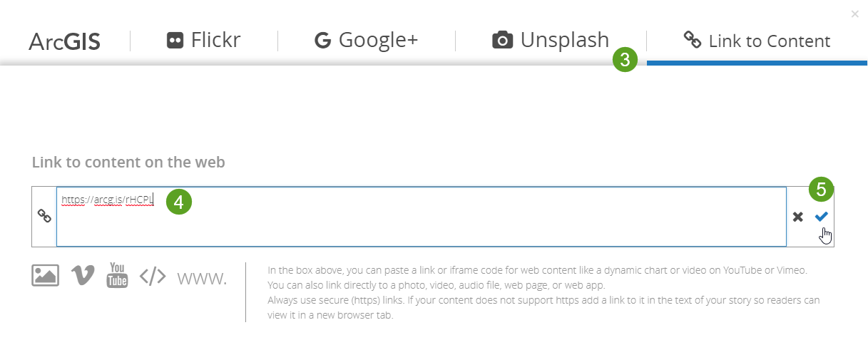
Task: Open the Unsplash tab
Action: 551,40
